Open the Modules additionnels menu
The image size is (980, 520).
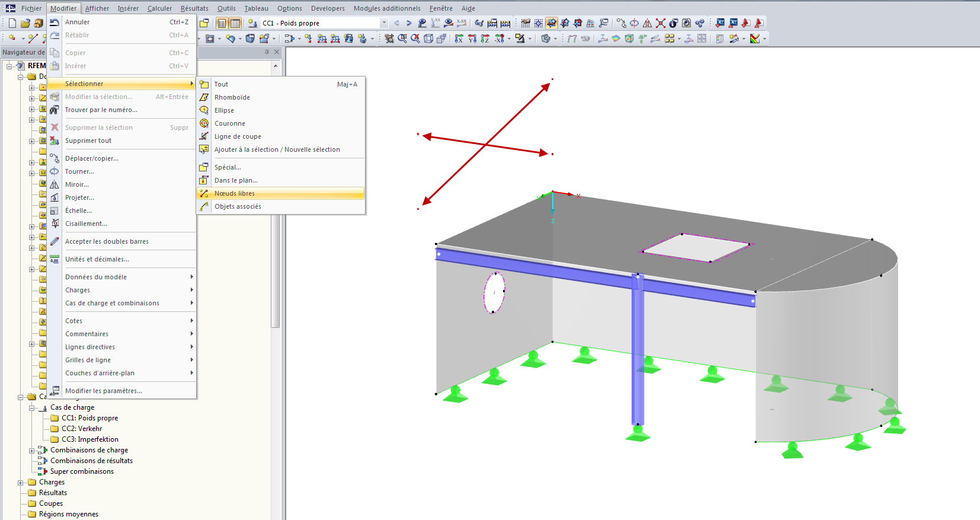387,8
